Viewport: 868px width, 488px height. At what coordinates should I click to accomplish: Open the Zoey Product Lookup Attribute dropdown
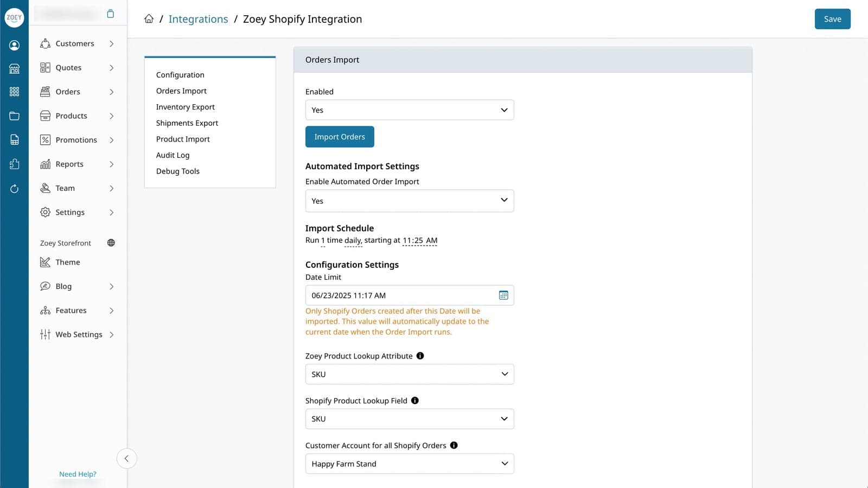click(410, 374)
